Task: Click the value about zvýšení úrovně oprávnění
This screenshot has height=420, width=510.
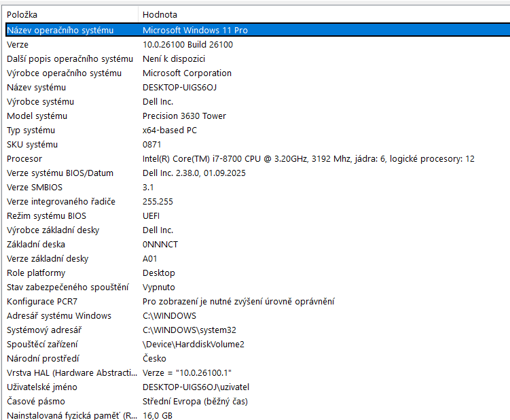Action: pos(238,302)
